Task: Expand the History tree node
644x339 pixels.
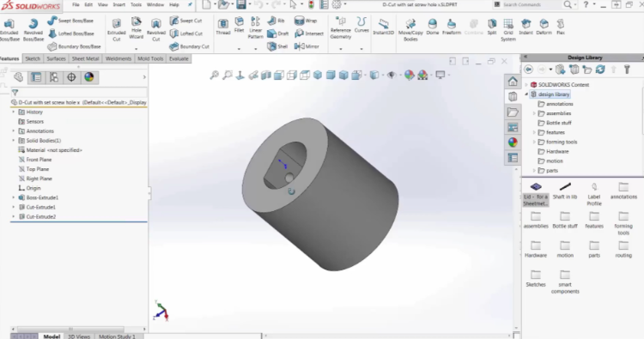Action: [x=14, y=112]
